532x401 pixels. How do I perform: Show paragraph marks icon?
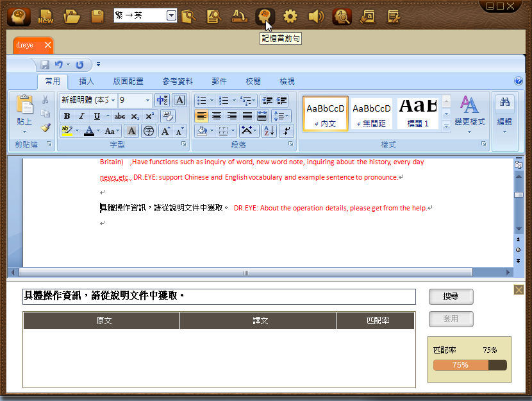point(287,131)
